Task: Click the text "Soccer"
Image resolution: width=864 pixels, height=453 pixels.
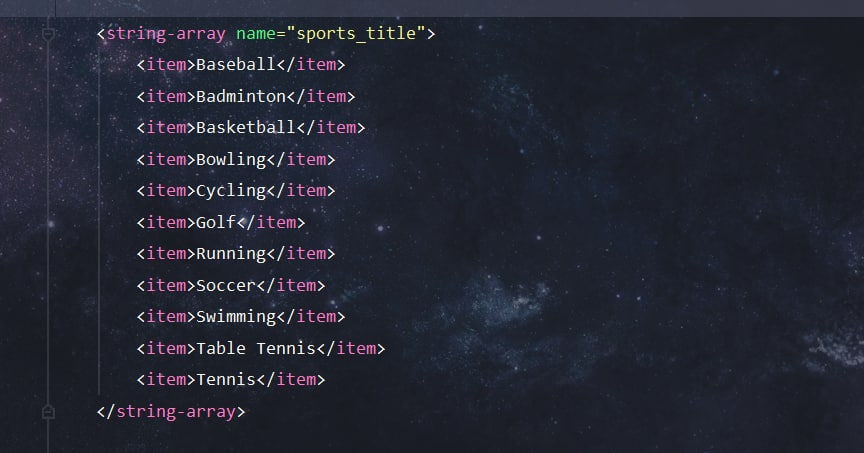Action: point(226,285)
